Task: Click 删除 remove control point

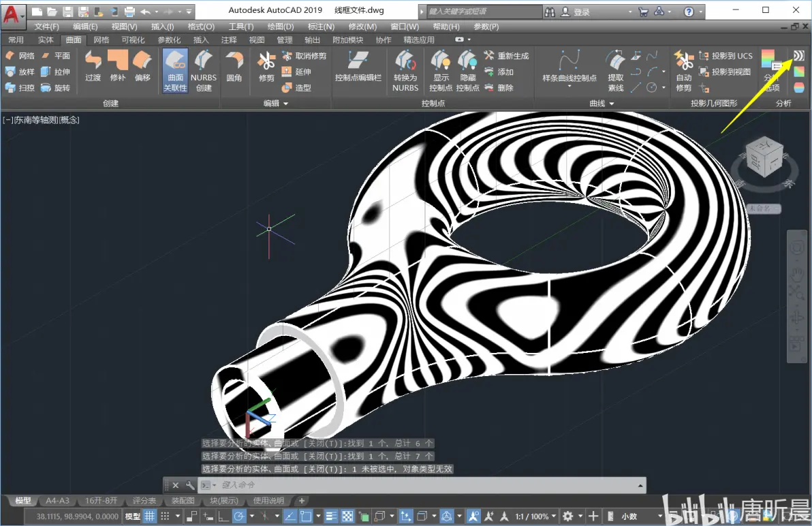Action: pos(499,88)
